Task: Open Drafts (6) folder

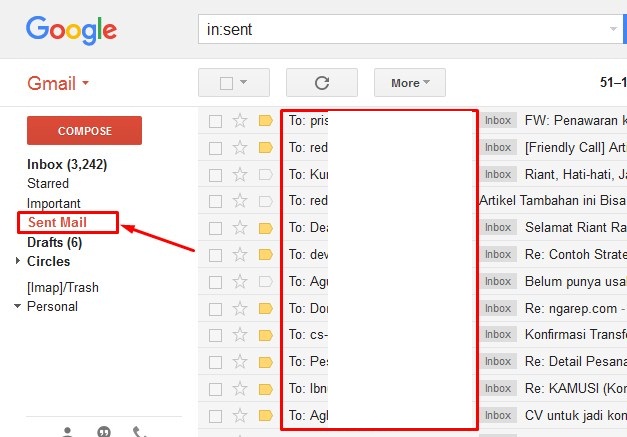Action: (x=54, y=242)
